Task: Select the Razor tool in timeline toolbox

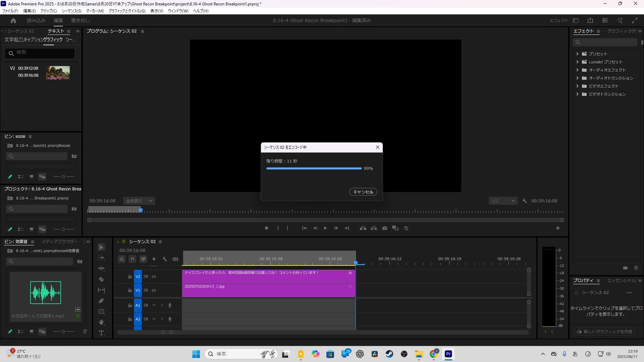Action: click(101, 280)
